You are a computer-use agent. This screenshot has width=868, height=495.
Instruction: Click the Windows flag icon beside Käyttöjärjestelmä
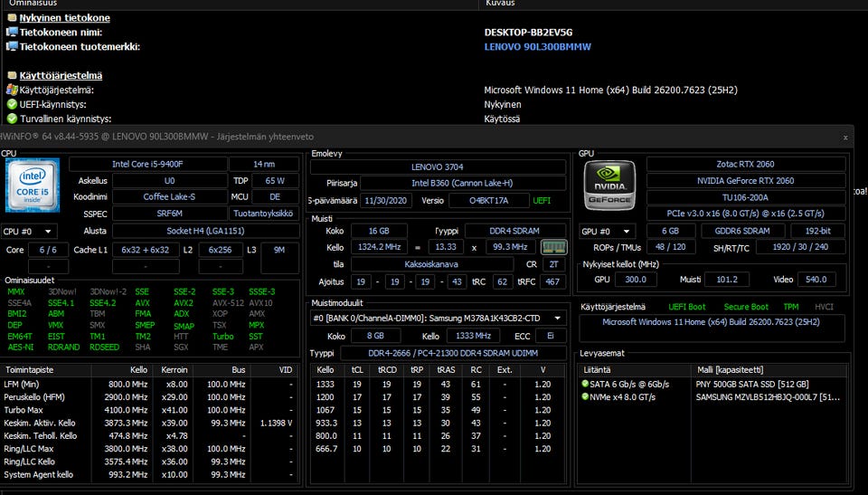(x=12, y=90)
